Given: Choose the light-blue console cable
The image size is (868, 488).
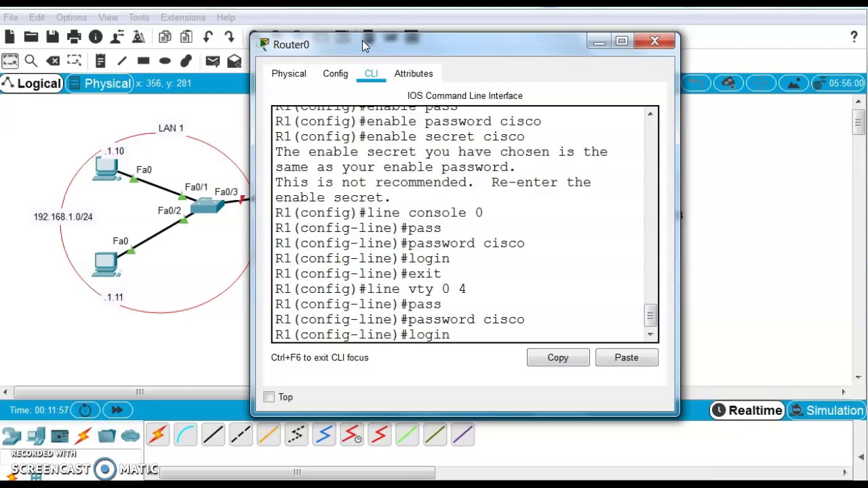Looking at the screenshot, I should 185,434.
